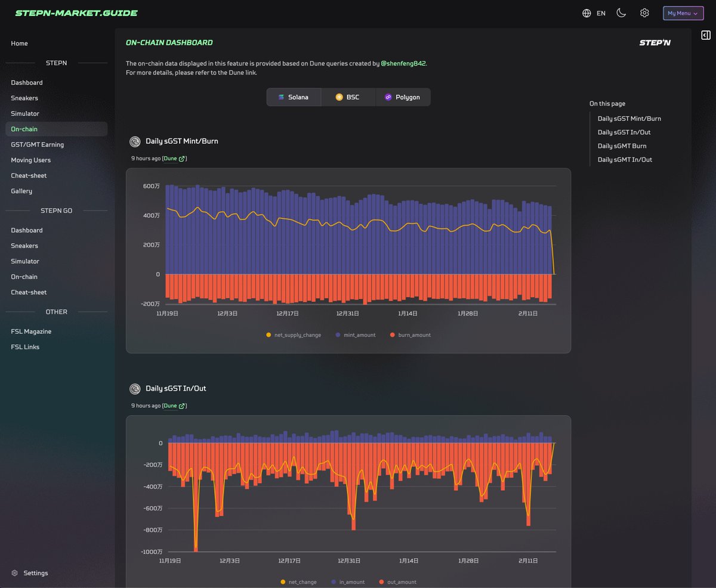Go to Home in sidebar

coord(19,44)
